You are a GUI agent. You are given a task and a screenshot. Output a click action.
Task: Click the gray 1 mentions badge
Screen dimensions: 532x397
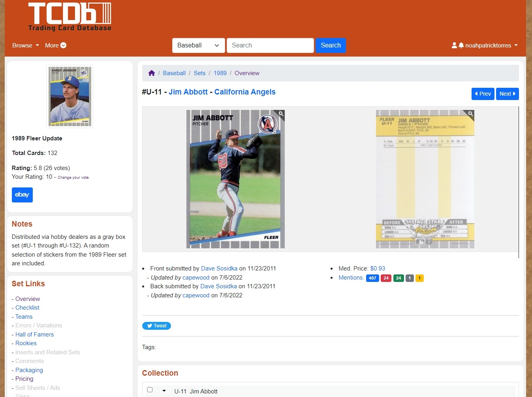tap(410, 278)
